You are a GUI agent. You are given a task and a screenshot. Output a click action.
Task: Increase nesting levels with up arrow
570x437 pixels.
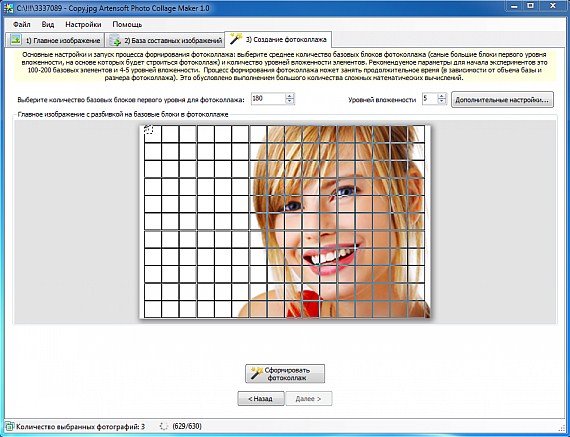tap(442, 96)
